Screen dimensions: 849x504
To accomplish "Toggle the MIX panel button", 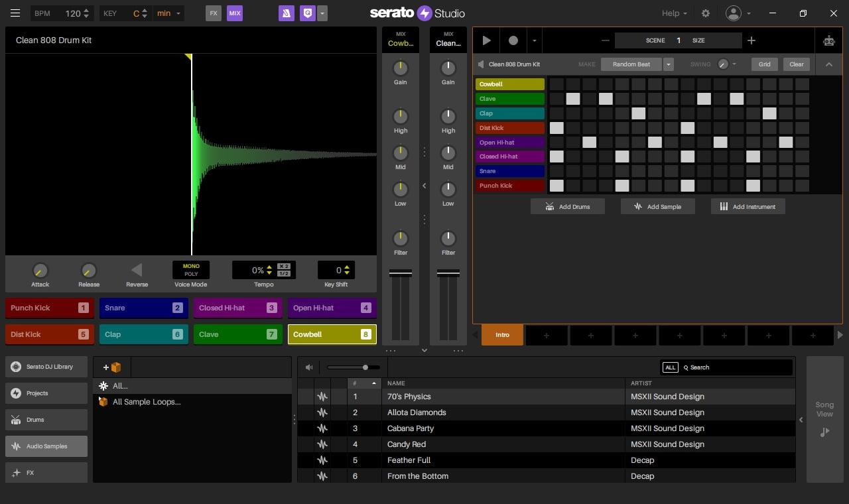I will [x=235, y=13].
